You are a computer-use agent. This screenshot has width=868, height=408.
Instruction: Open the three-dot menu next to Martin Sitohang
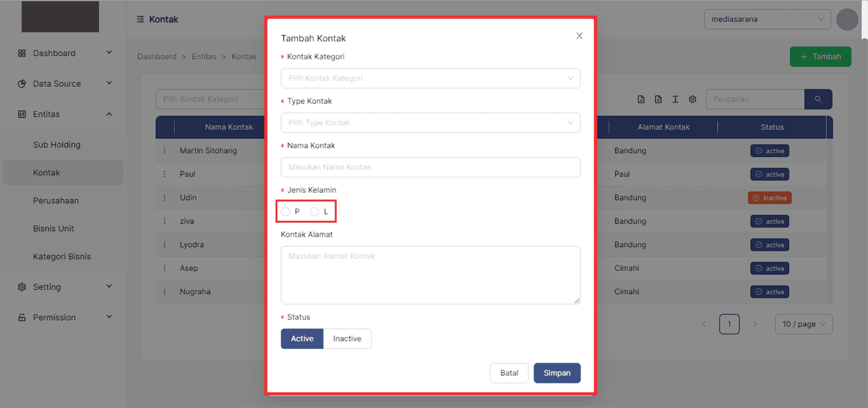(x=165, y=151)
